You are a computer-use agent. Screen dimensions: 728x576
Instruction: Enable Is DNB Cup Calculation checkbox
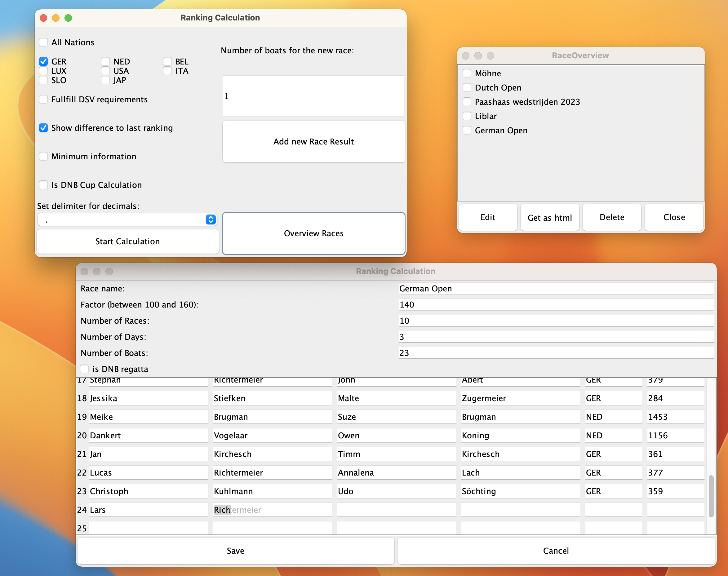(43, 185)
